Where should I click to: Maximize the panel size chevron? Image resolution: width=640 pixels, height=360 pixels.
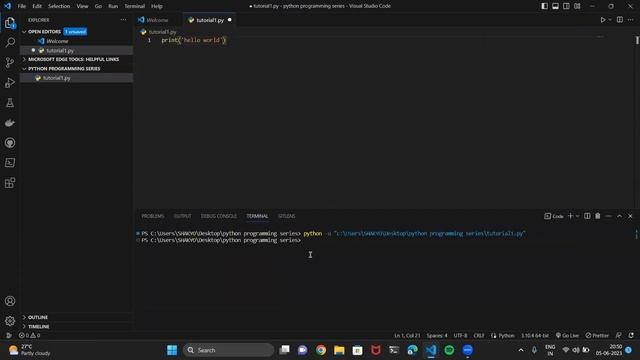click(x=620, y=216)
